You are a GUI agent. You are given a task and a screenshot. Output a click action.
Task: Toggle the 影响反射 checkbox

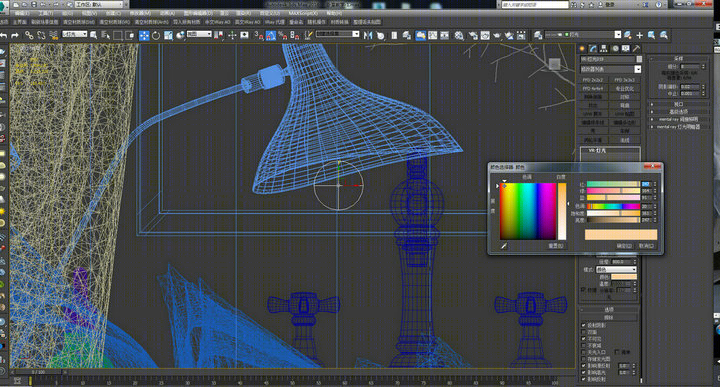(584, 380)
